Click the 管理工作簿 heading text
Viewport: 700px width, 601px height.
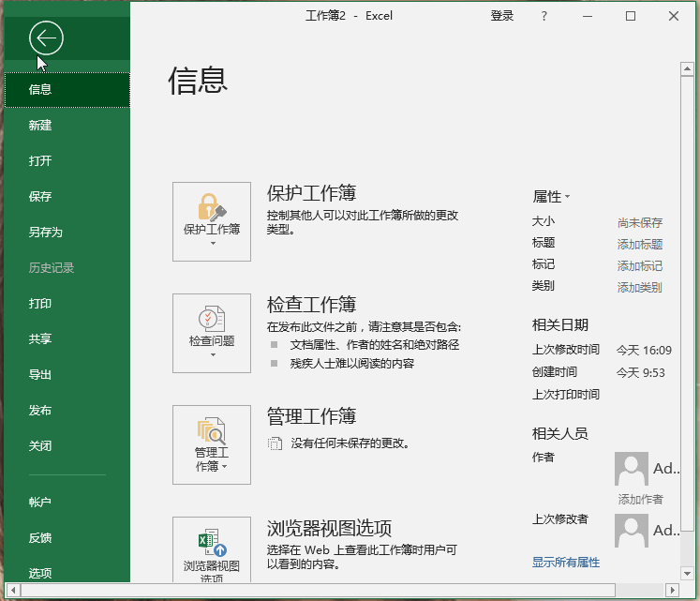click(311, 416)
